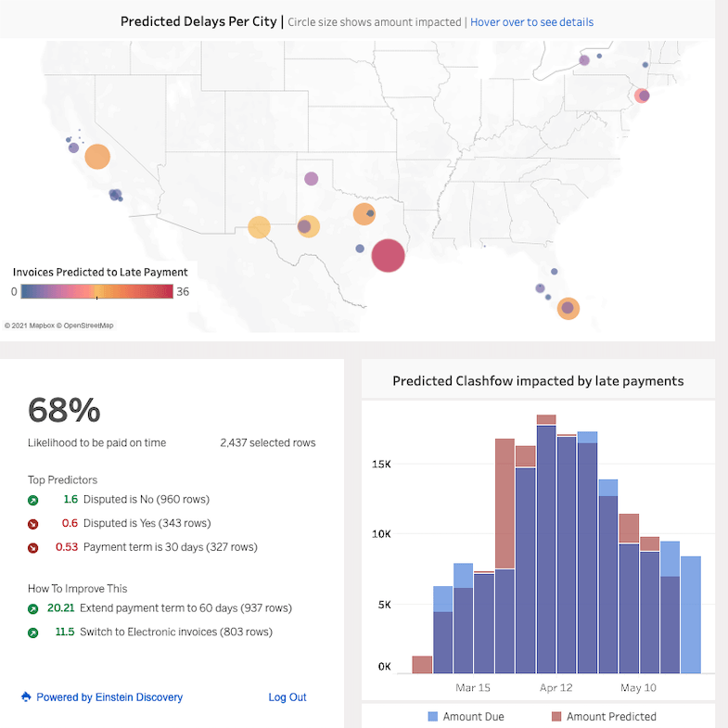Click the Log Out link
The image size is (728, 728).
click(287, 697)
